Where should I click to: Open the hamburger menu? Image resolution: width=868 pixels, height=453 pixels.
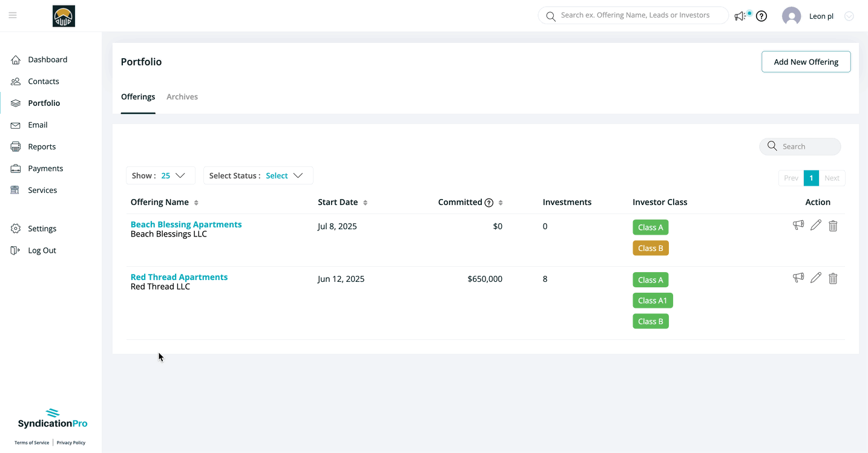pyautogui.click(x=12, y=15)
